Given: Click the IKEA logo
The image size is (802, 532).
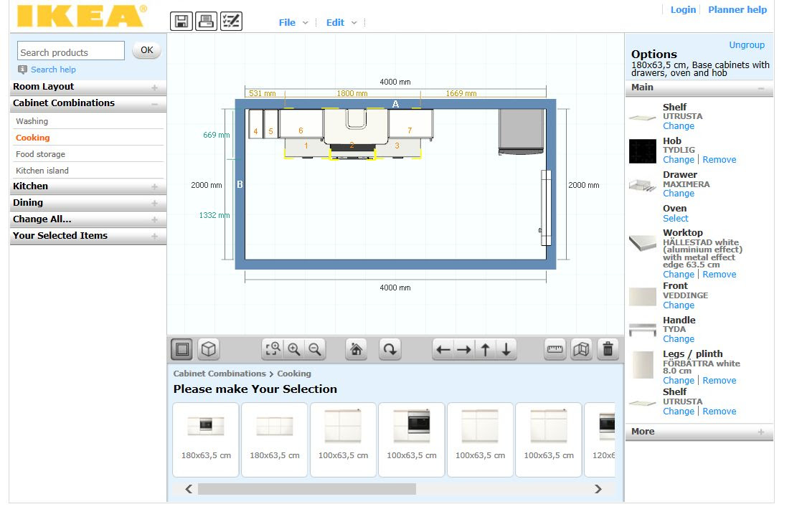Looking at the screenshot, I should (82, 16).
